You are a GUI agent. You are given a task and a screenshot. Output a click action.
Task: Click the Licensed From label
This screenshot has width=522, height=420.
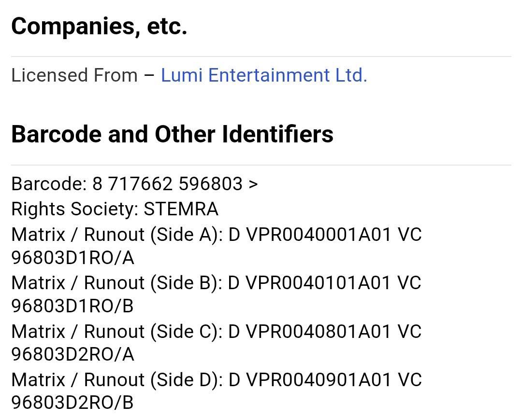pos(74,75)
